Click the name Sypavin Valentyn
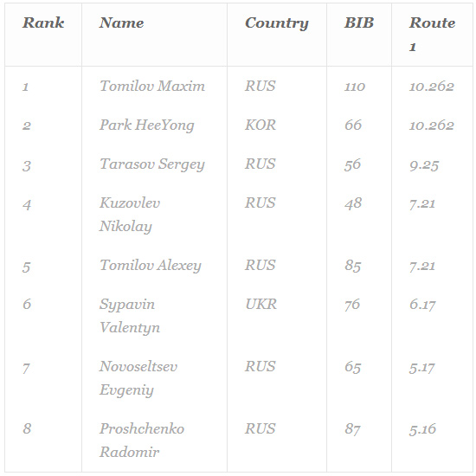The image size is (476, 476). (130, 316)
